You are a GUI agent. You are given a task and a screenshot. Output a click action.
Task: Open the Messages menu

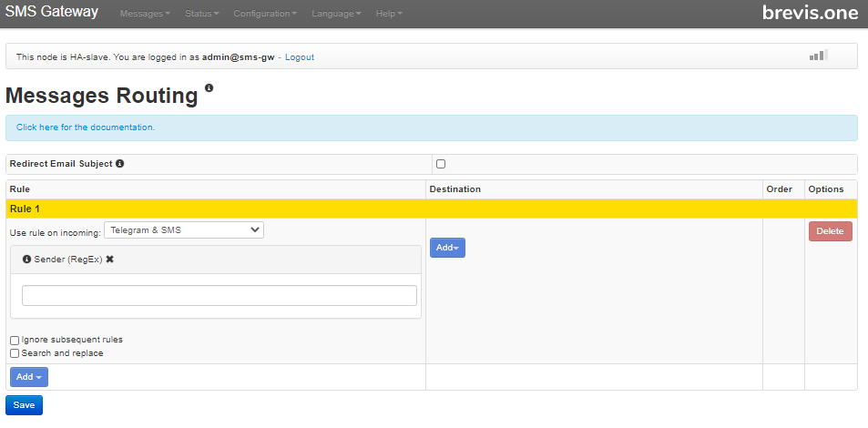[x=145, y=15]
